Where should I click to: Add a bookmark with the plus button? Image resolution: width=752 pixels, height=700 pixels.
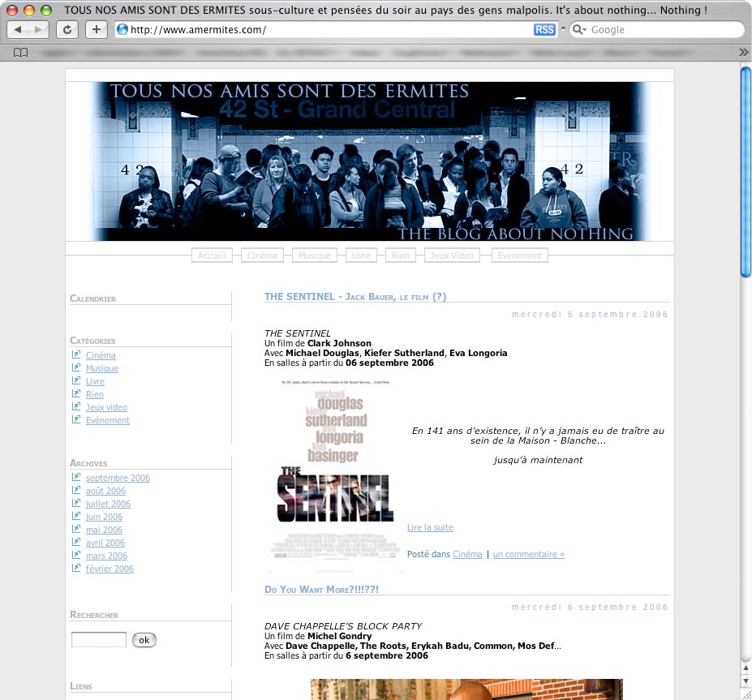97,30
